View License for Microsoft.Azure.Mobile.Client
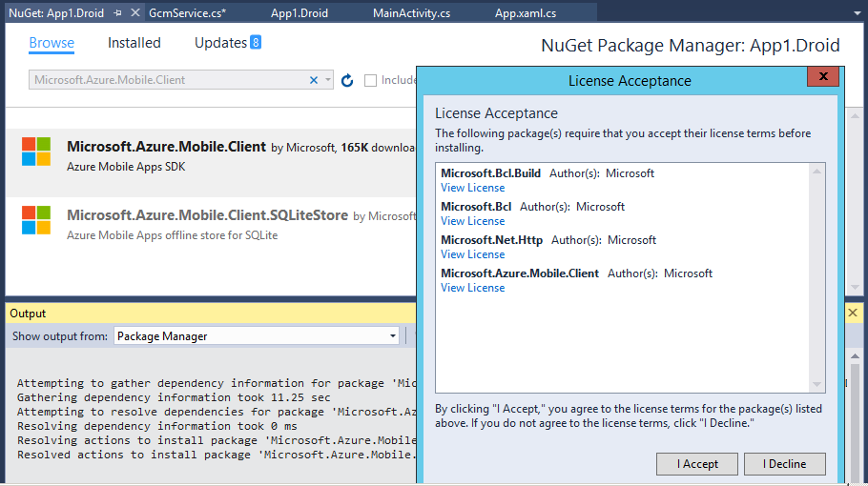868x486 pixels. (473, 288)
